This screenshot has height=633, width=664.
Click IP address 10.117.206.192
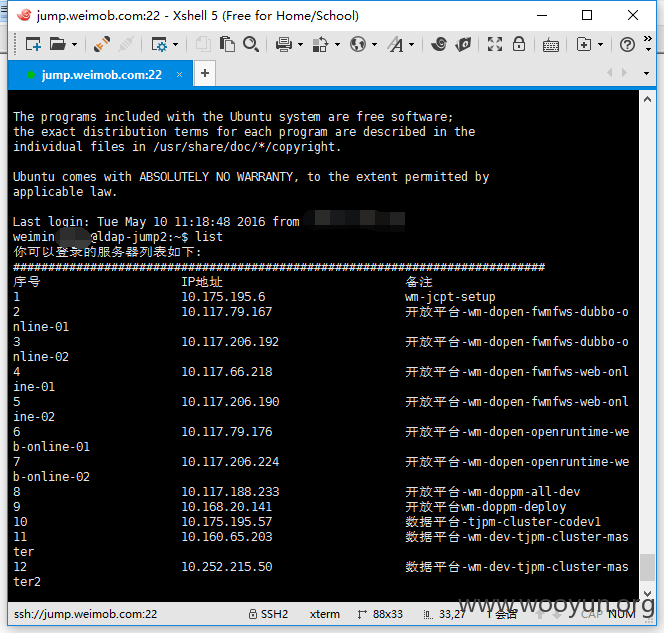pyautogui.click(x=230, y=342)
